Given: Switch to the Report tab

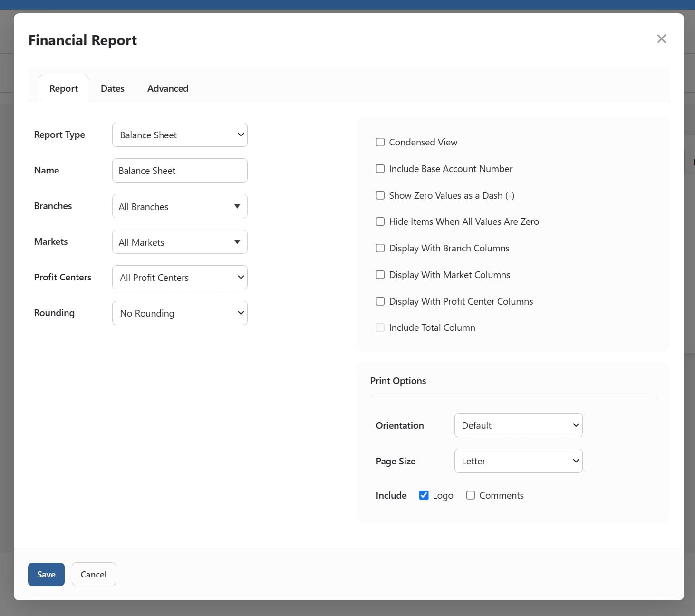Looking at the screenshot, I should point(64,88).
